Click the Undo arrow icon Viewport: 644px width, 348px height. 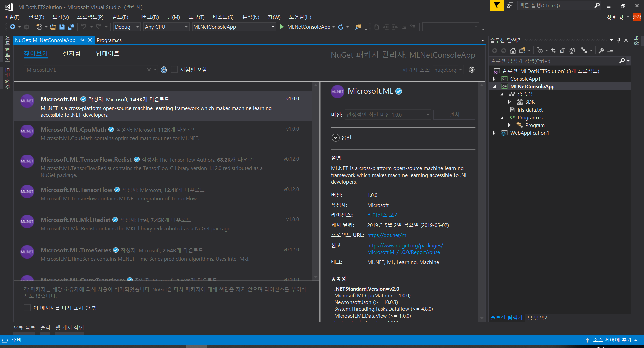(84, 27)
